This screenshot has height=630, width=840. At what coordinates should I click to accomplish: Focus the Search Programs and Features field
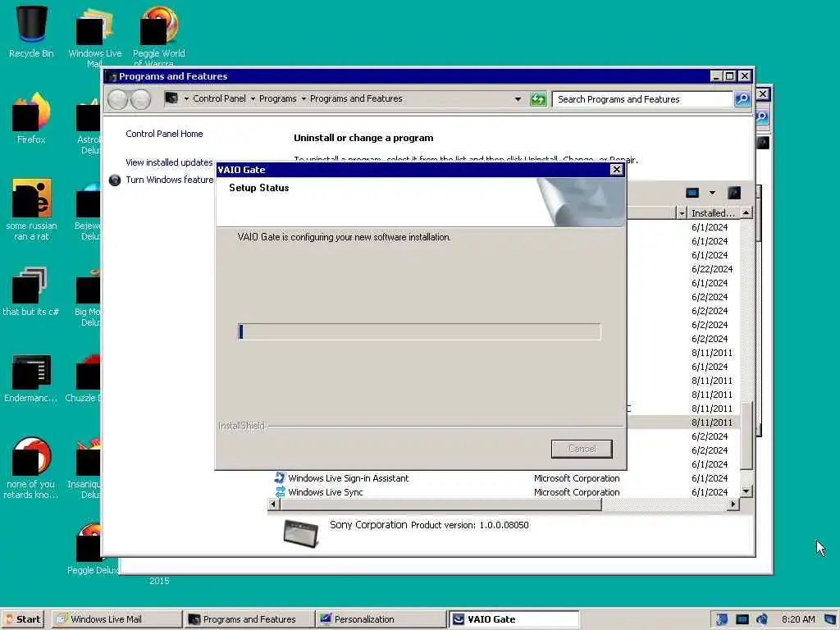pos(643,99)
